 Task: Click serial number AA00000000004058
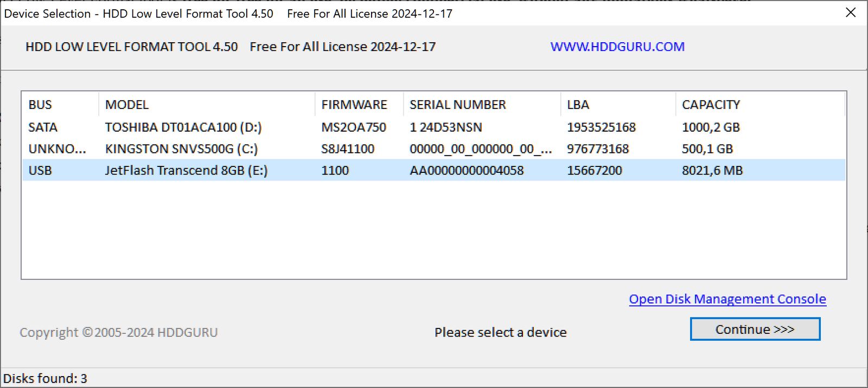(467, 171)
